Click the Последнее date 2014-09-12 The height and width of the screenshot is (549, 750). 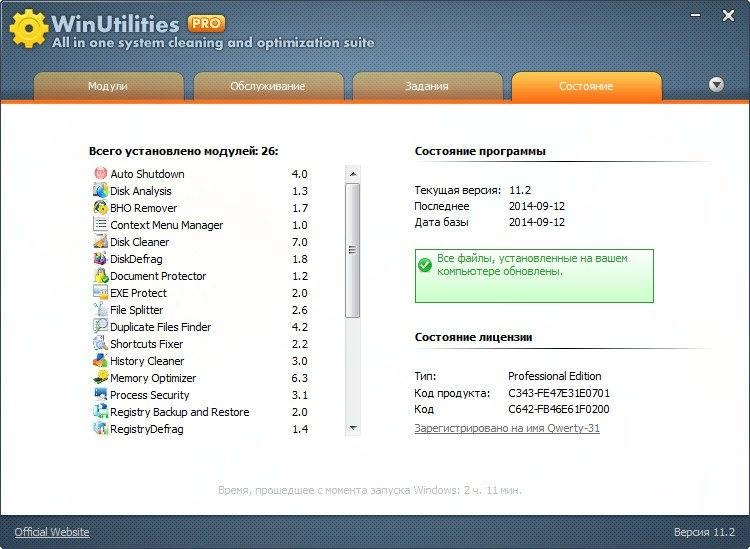click(537, 206)
